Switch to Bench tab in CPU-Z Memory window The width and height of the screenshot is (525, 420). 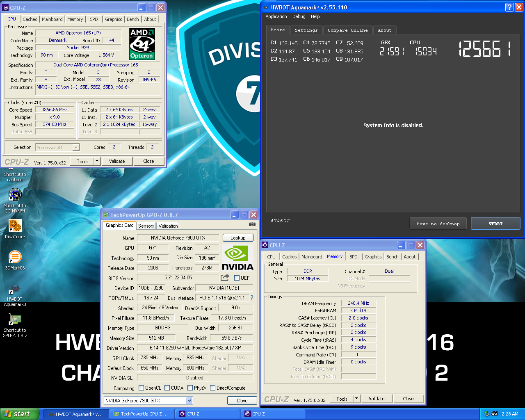(392, 257)
